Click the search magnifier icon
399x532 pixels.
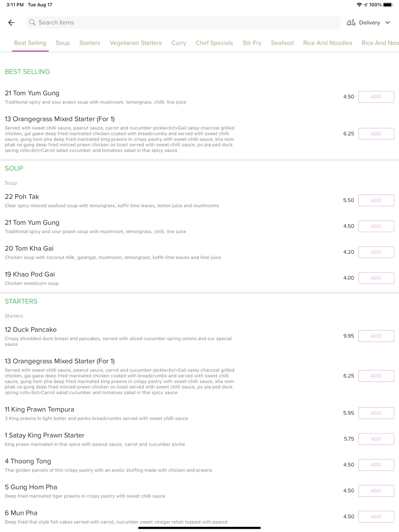[x=32, y=23]
